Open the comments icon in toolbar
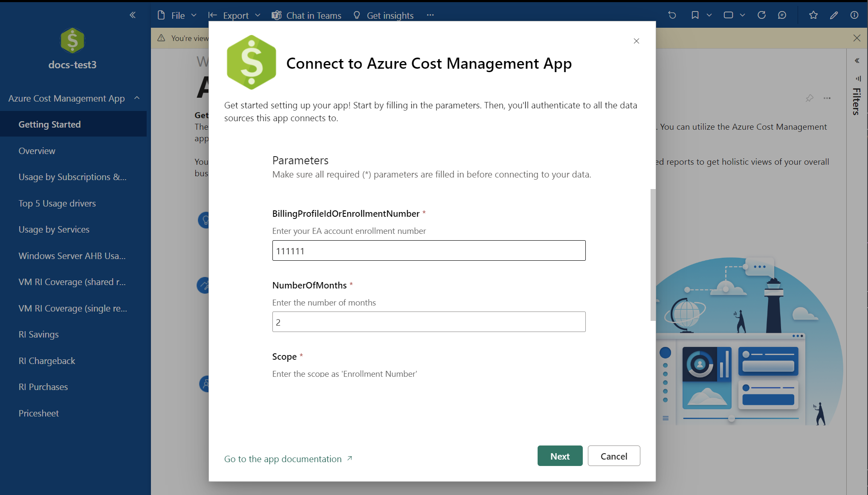 coord(782,15)
